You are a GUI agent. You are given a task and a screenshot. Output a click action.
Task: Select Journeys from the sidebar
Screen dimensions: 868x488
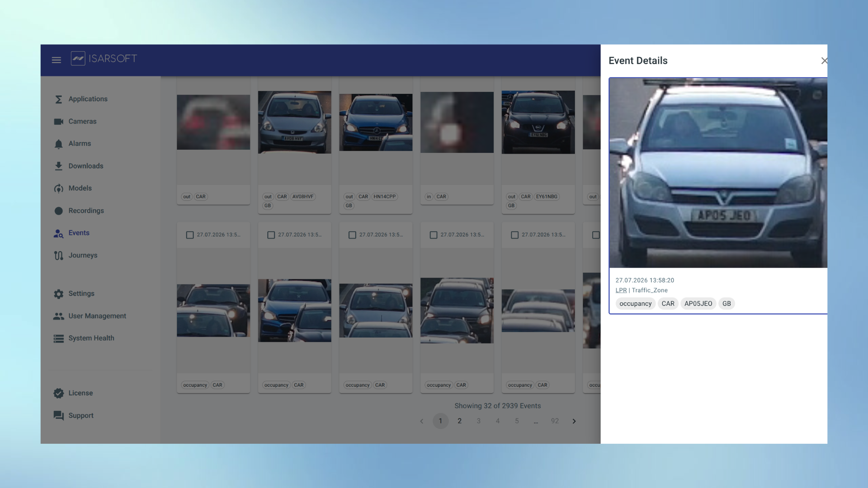83,255
